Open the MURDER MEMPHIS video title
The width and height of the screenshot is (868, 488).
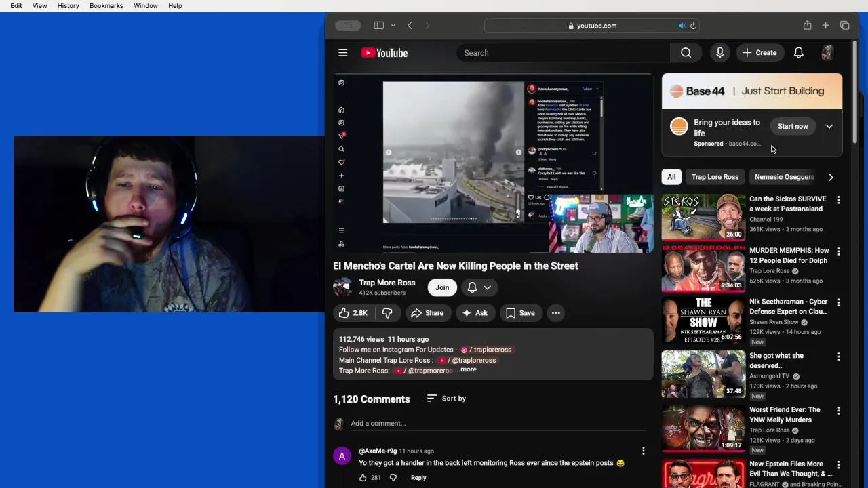point(789,256)
